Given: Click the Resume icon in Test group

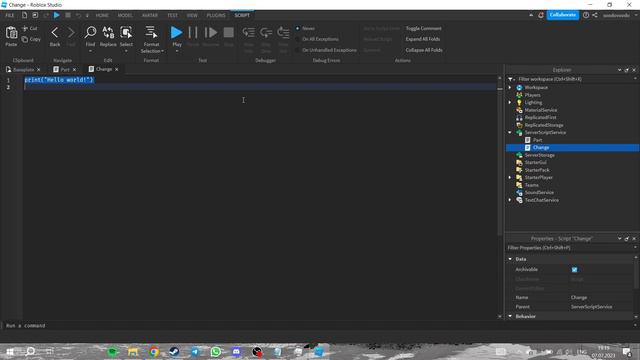Looking at the screenshot, I should point(211,33).
